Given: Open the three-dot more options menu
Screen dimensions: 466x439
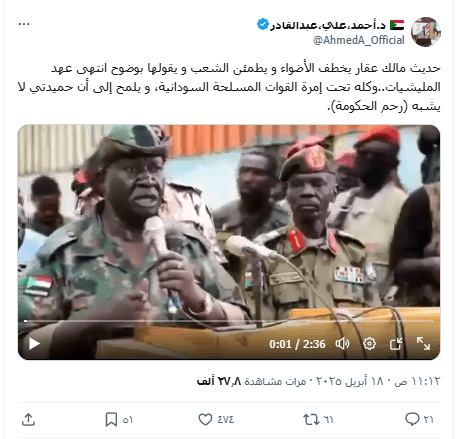Looking at the screenshot, I should pyautogui.click(x=24, y=24).
